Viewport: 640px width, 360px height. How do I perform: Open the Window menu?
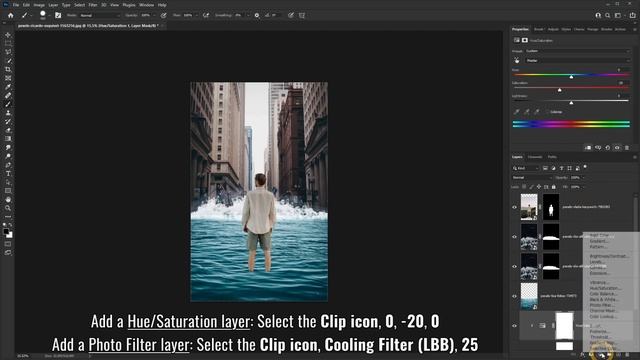[x=147, y=5]
